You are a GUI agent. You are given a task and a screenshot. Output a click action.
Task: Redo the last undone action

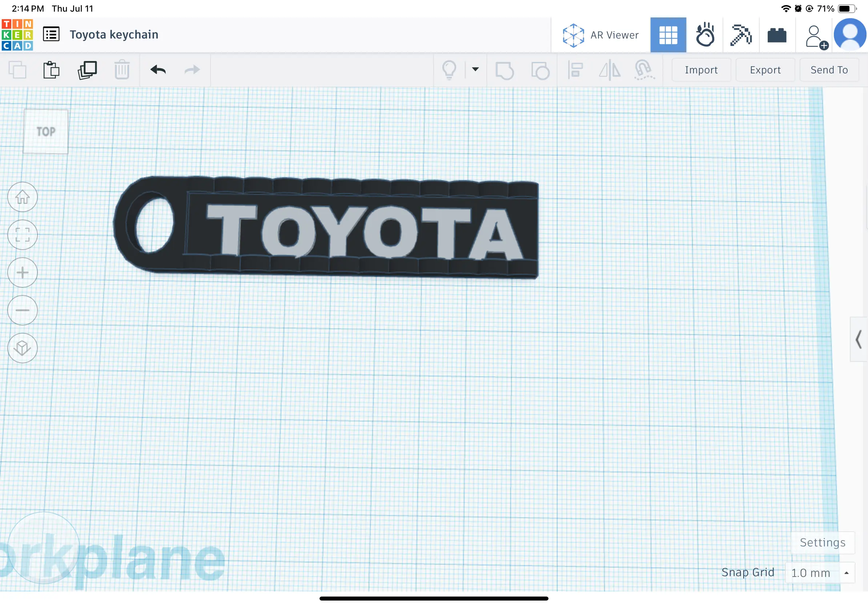(192, 69)
